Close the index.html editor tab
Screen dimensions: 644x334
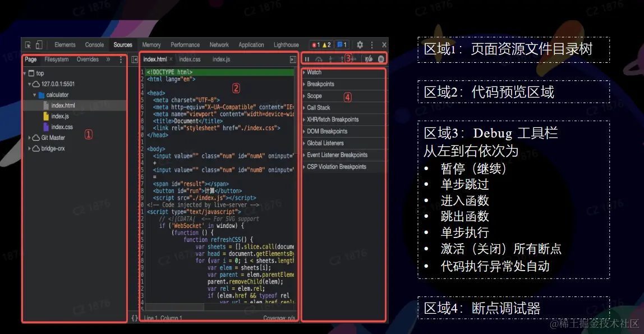tap(171, 60)
